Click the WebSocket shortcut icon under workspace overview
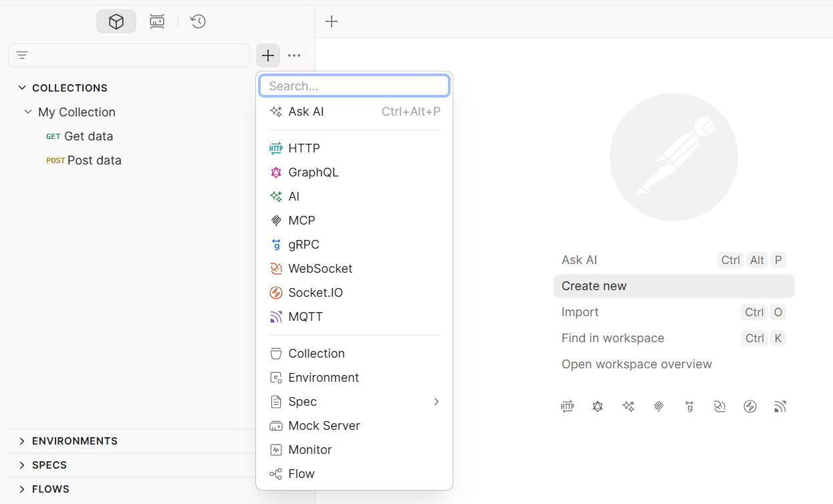This screenshot has width=833, height=504. tap(719, 406)
